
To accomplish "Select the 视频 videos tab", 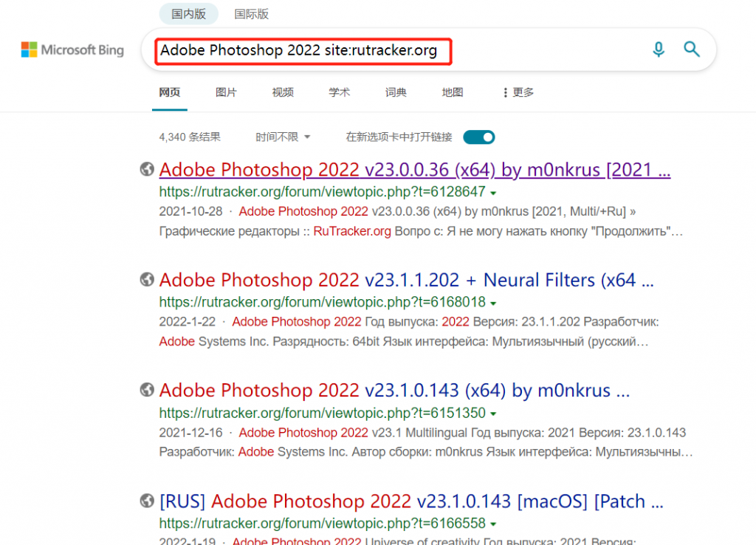I will click(283, 92).
